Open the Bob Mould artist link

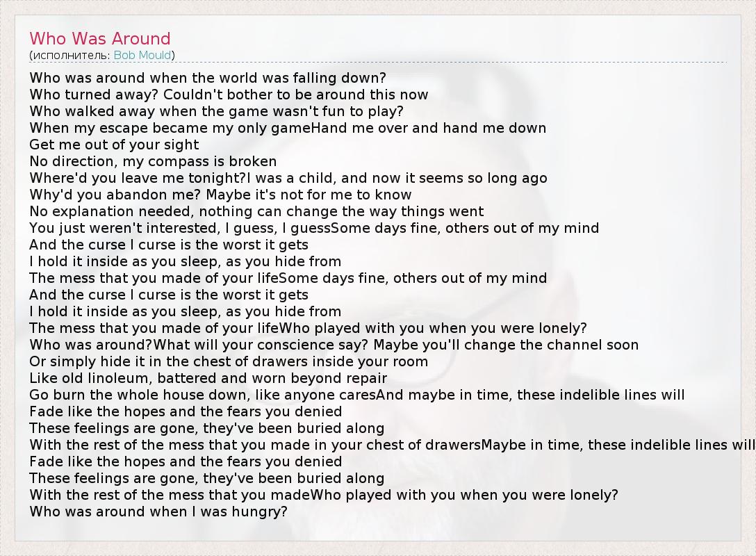142,55
